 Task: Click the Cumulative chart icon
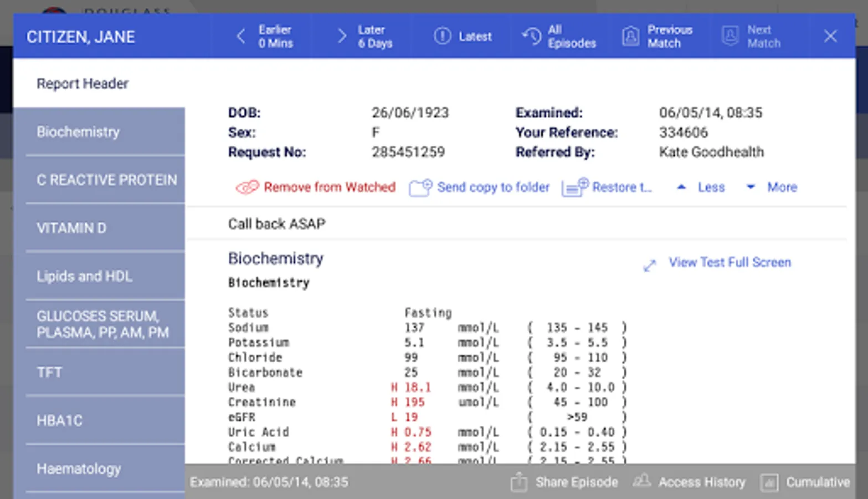(x=769, y=482)
